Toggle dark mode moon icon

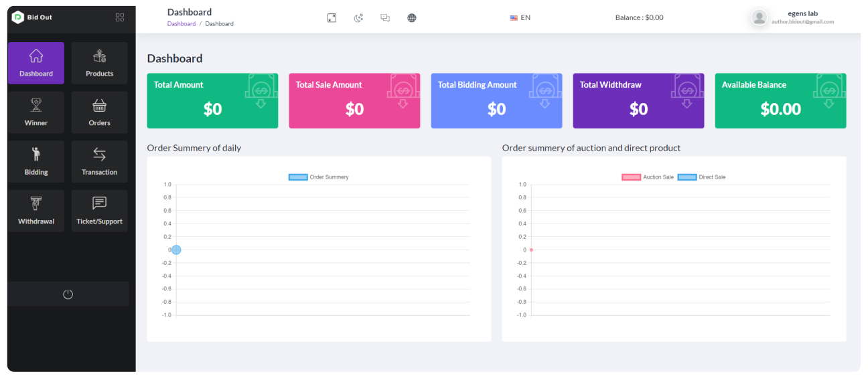click(x=358, y=18)
